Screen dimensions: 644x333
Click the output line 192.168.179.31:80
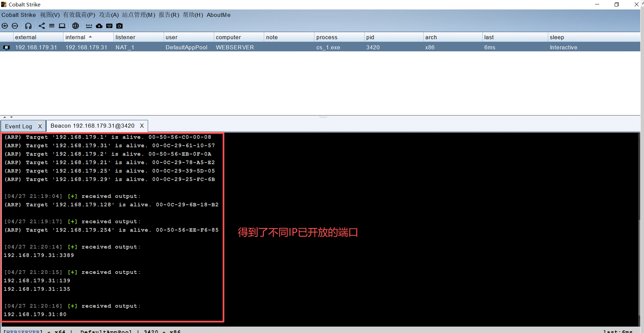point(35,314)
